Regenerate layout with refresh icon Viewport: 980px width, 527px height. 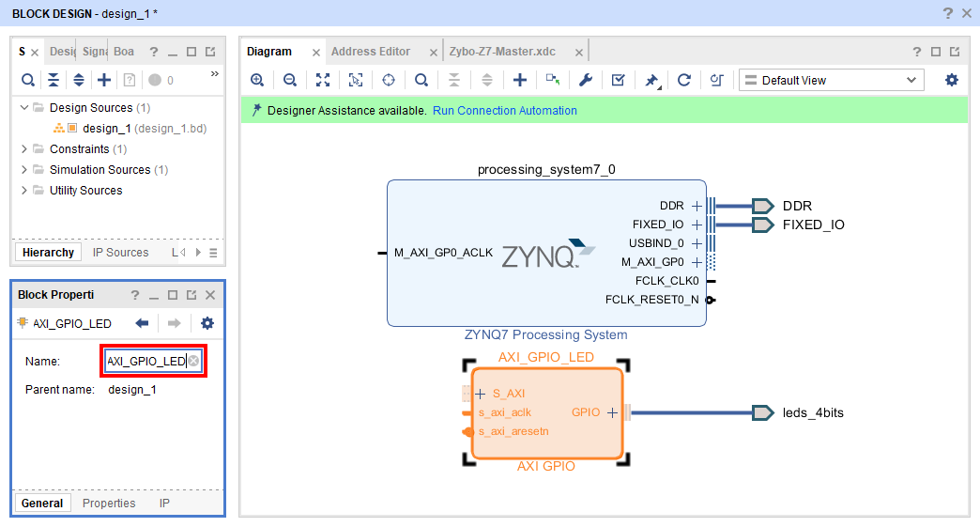[684, 80]
